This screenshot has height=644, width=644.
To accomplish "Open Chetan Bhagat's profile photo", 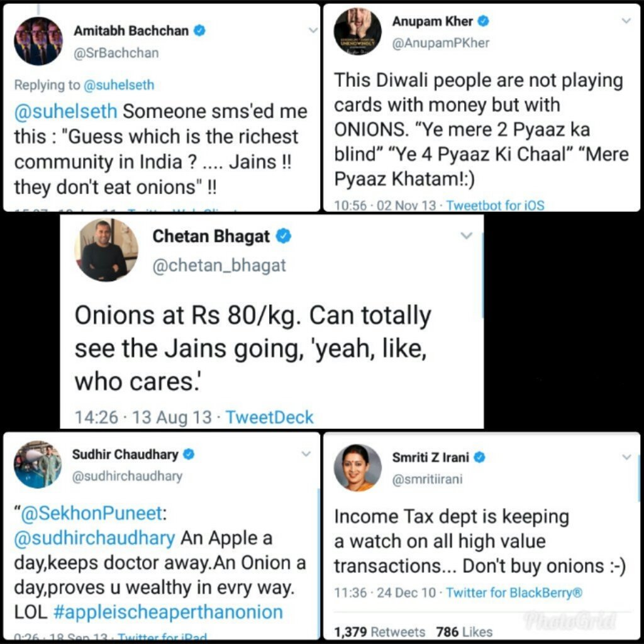I will 106,250.
